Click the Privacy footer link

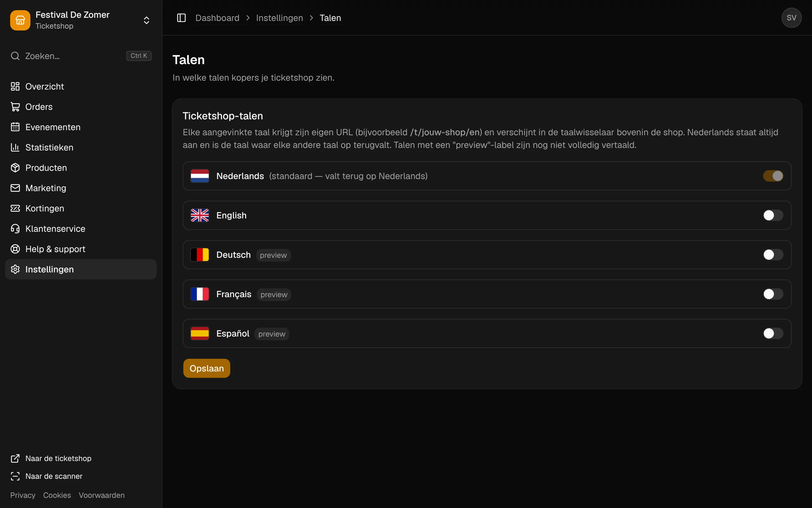pyautogui.click(x=23, y=495)
